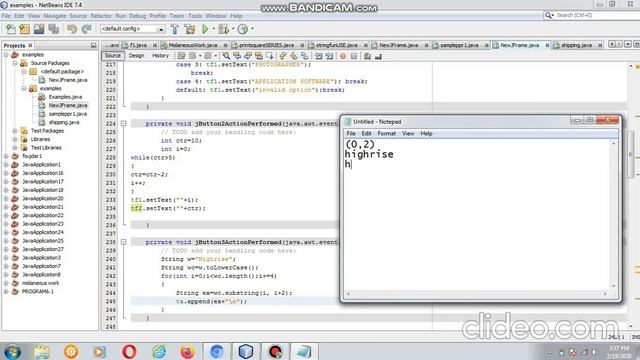Viewport: 640px width, 360px height.
Task: Collapse the jButton2ActionPerformed code fold
Action: [123, 123]
